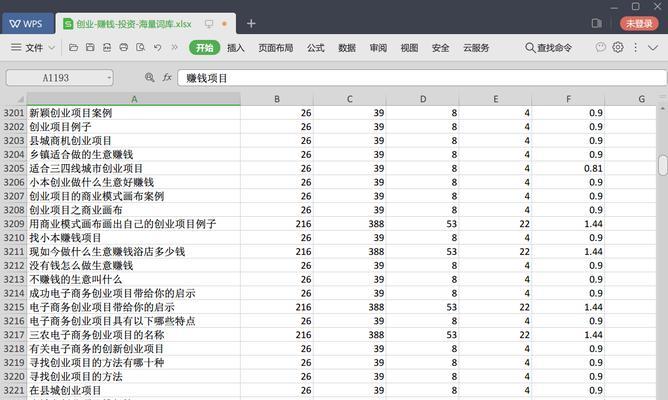
Task: Click the select-all corner triangle
Action: click(x=20, y=99)
